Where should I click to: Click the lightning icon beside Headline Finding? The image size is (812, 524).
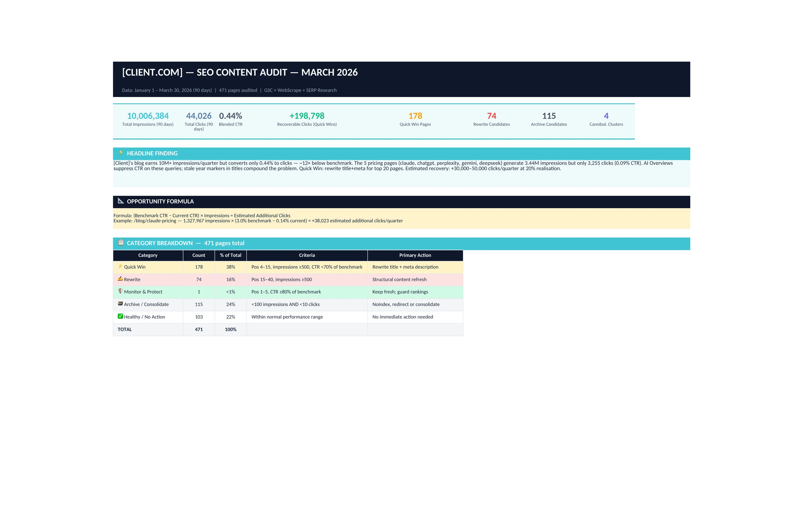121,152
